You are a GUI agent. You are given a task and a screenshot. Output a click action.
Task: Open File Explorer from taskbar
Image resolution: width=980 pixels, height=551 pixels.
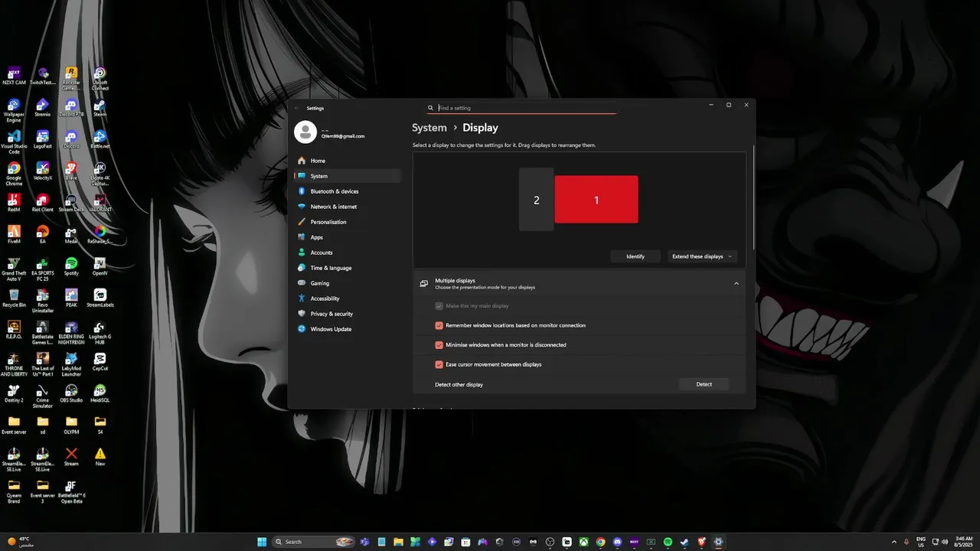[x=398, y=542]
